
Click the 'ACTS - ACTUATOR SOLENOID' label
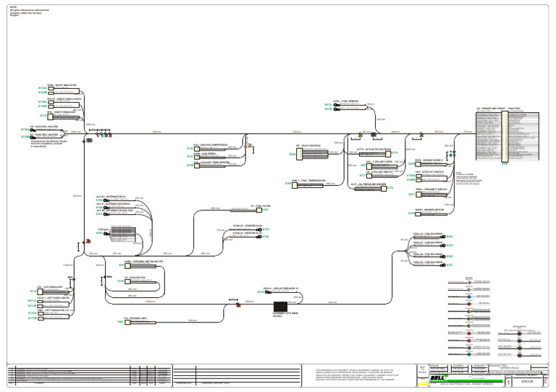374,150
